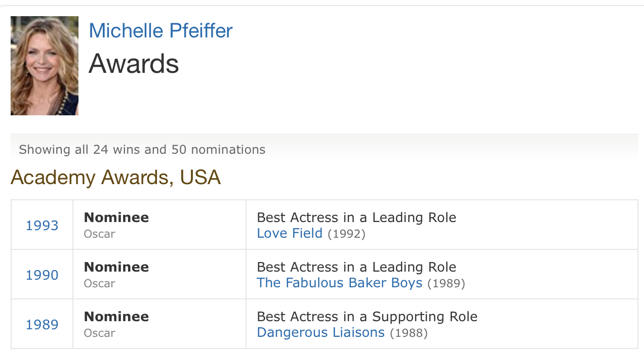Click the (1992) year beside Love Field
This screenshot has height=350, width=644.
pos(346,234)
